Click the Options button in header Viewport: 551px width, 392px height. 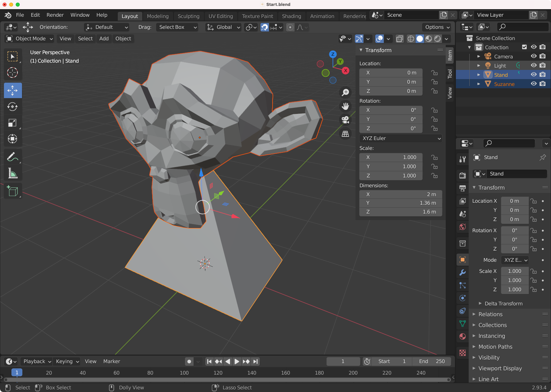point(437,27)
